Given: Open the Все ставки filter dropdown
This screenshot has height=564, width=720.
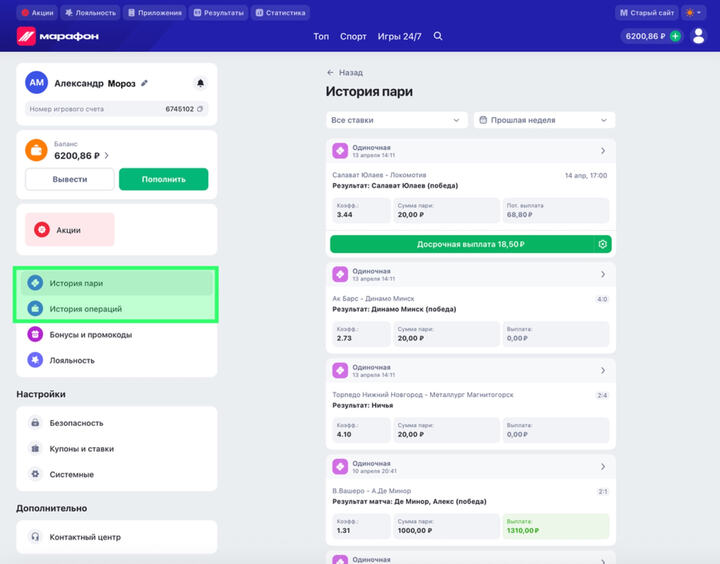Looking at the screenshot, I should (397, 120).
